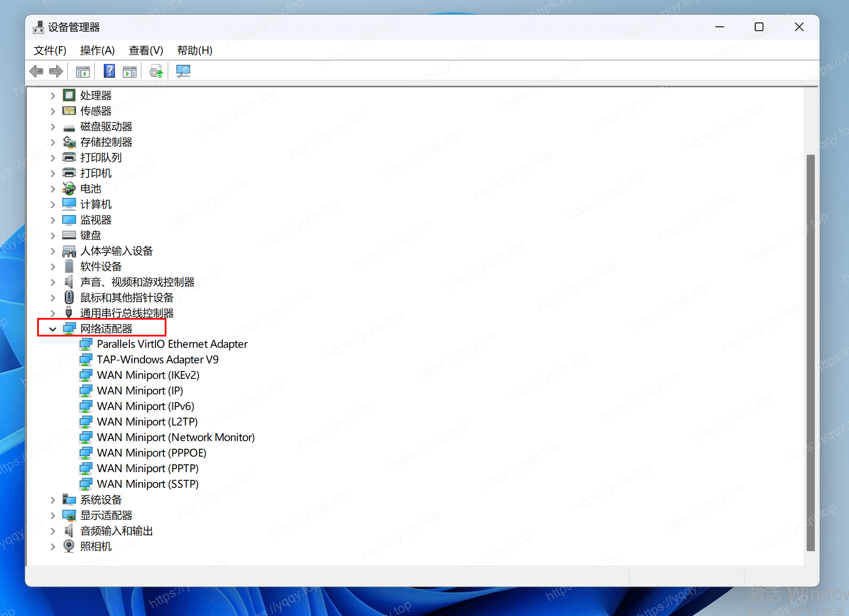This screenshot has width=849, height=616.
Task: Click the vertical scrollbar thumb
Action: coord(811,352)
